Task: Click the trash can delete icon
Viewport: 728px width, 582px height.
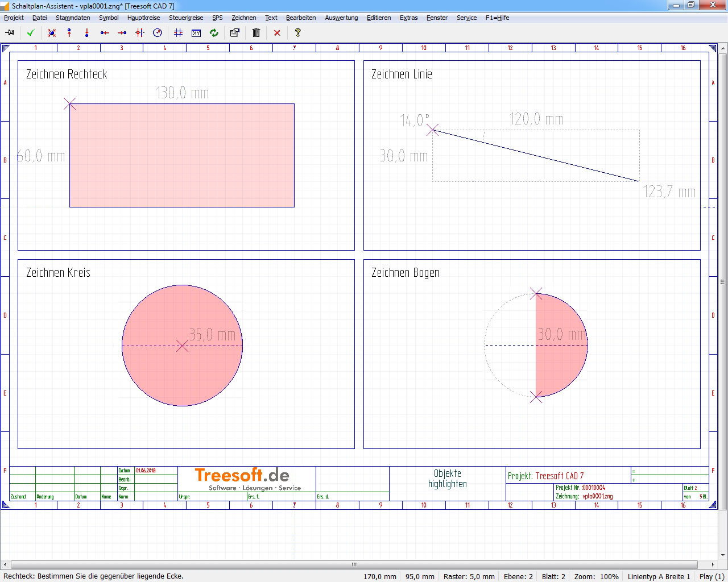Action: (256, 33)
